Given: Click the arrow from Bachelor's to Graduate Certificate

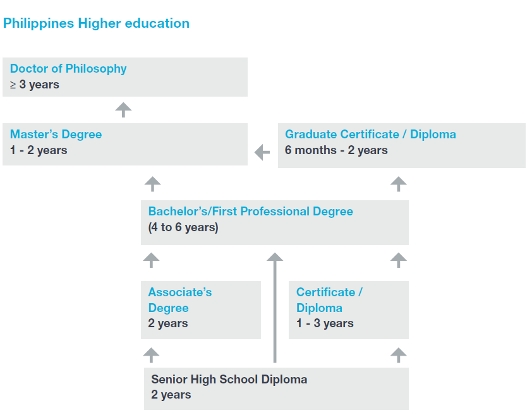Looking at the screenshot, I should click(x=398, y=184).
